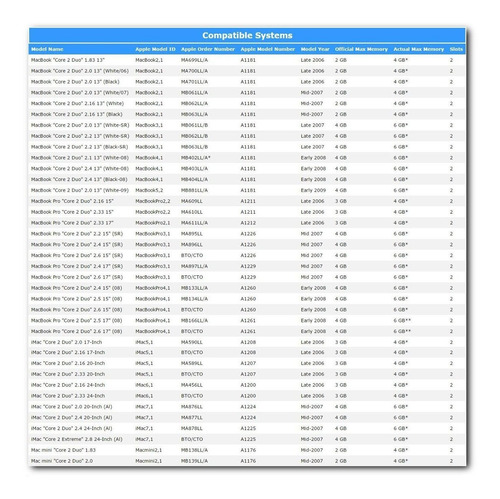Select iMac "Core 2 Extreme" 2.8 24-Inch (Al)
500x499 pixels.
pyautogui.click(x=77, y=439)
